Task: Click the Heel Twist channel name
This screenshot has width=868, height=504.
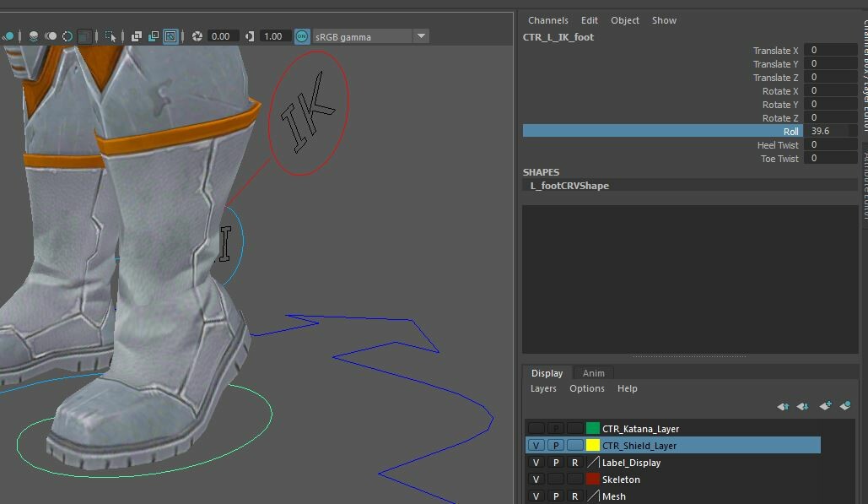Action: (x=777, y=144)
